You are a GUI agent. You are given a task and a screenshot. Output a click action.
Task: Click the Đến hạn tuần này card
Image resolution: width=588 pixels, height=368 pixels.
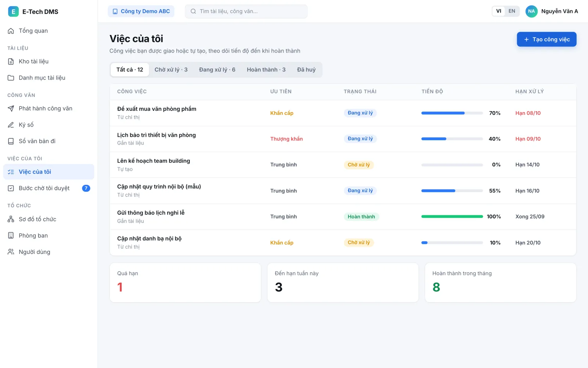pos(343,283)
